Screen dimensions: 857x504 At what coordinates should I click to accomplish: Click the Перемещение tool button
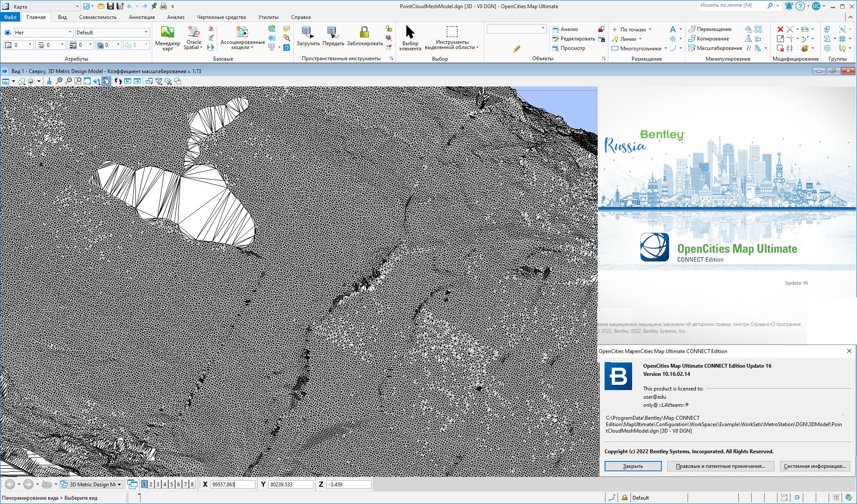(710, 29)
